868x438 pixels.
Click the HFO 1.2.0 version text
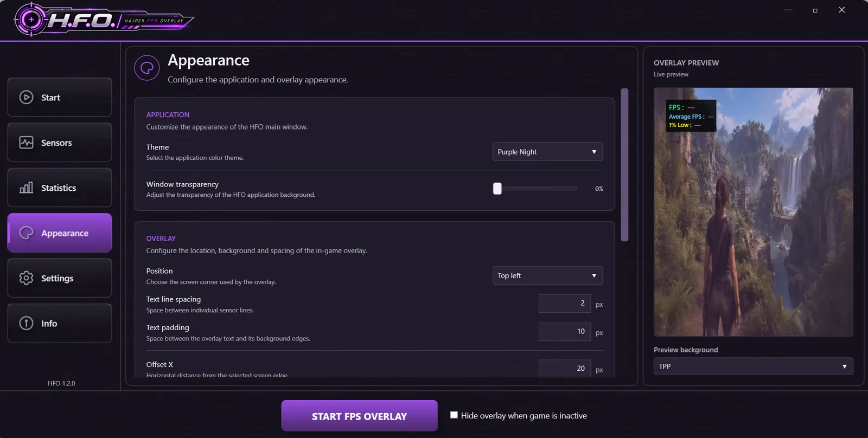point(61,383)
